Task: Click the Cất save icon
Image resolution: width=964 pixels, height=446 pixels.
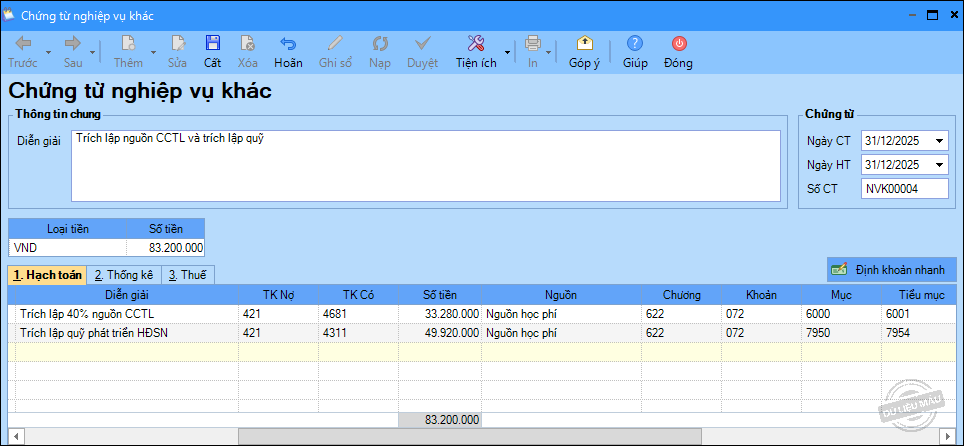Action: tap(212, 44)
